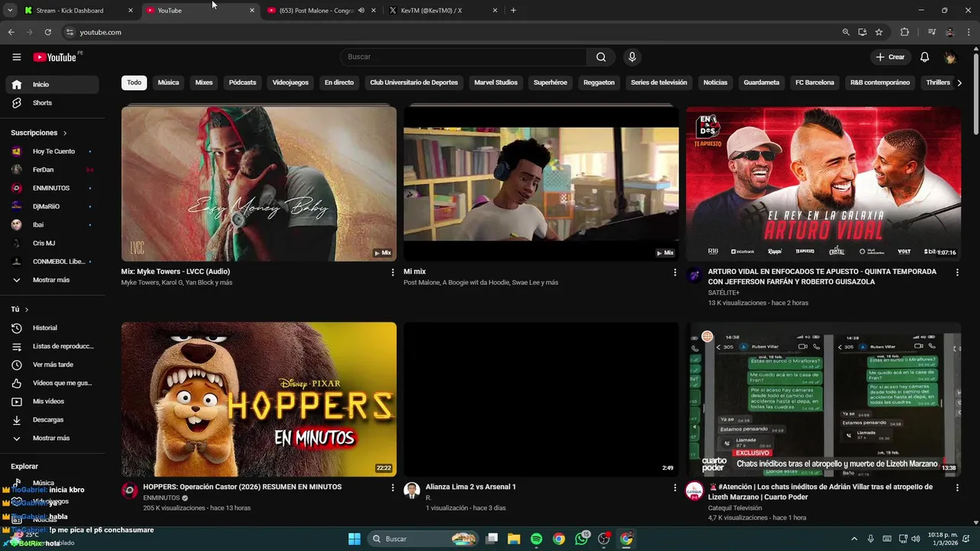
Task: Select the Mixes filter chip
Action: [x=204, y=83]
